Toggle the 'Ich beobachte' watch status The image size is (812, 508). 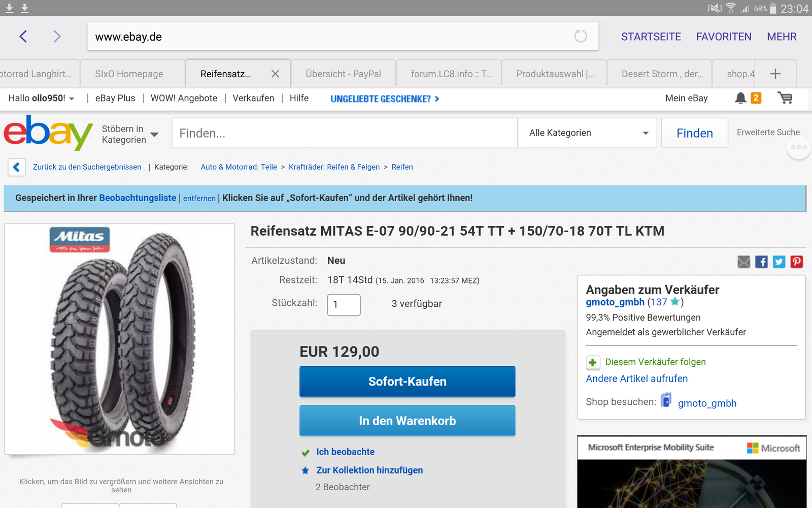[x=345, y=452]
